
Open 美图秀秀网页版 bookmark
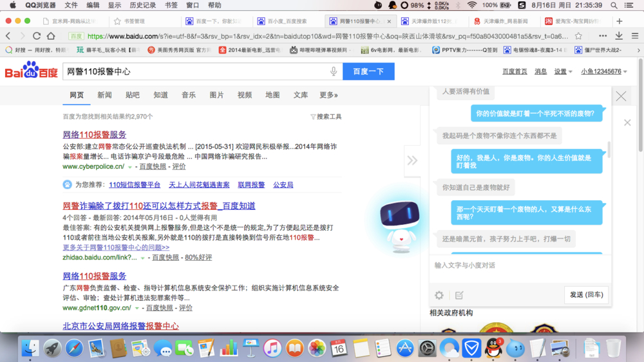click(x=180, y=50)
